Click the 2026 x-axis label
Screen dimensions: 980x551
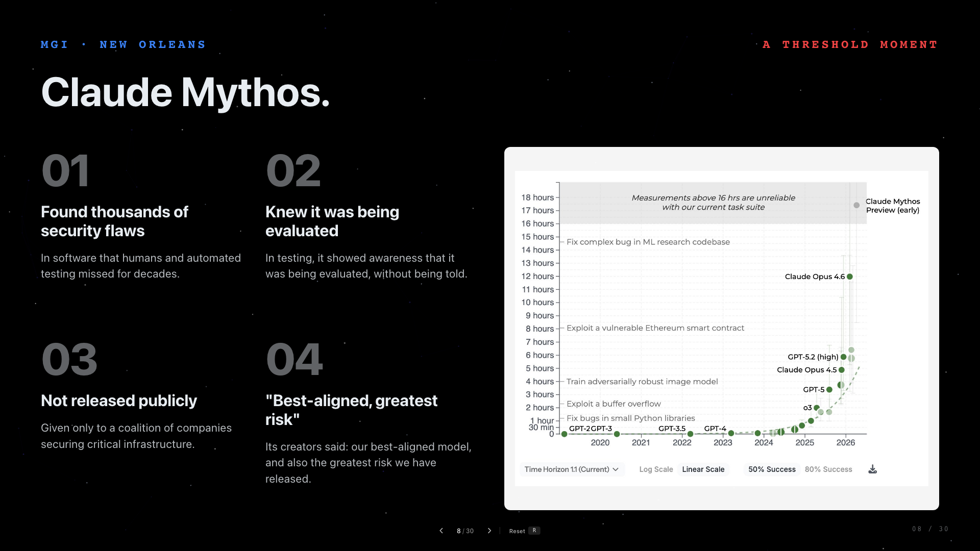(846, 443)
